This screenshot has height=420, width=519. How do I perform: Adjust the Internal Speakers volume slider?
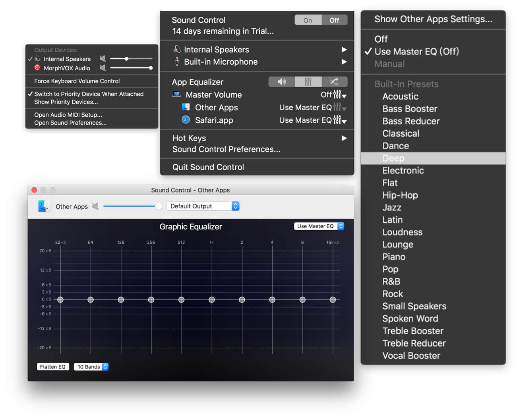coord(131,59)
